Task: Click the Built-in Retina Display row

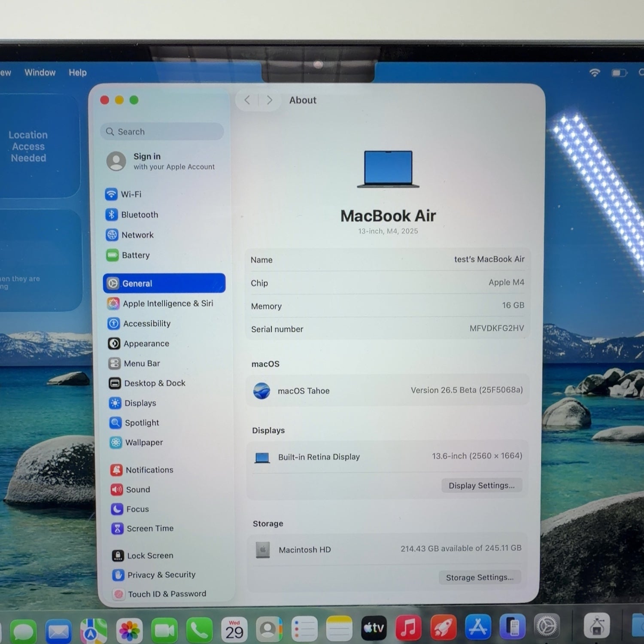Action: tap(388, 457)
